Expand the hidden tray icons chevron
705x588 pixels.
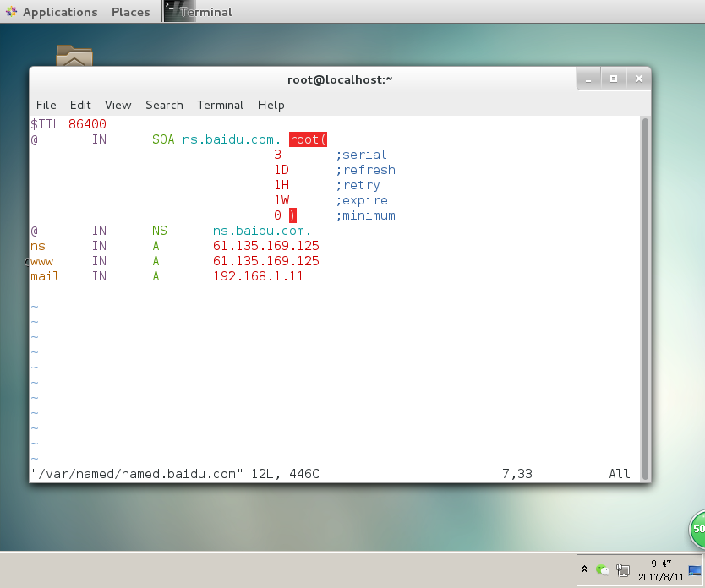pyautogui.click(x=584, y=569)
